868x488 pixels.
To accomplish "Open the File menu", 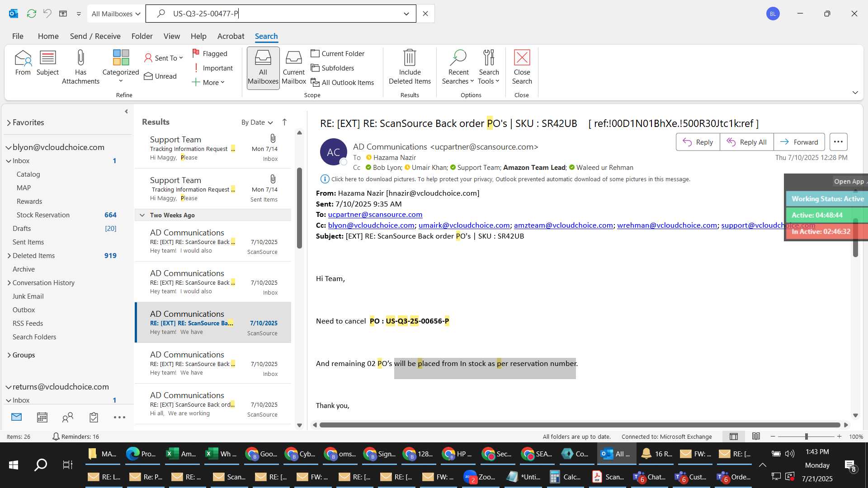I will point(18,36).
